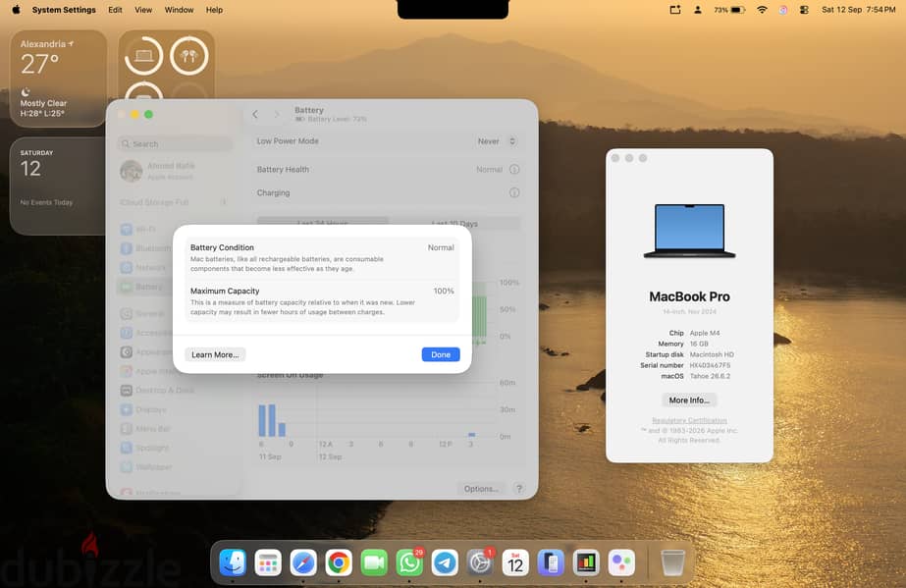
Task: Open the Edit menu
Action: [x=115, y=10]
